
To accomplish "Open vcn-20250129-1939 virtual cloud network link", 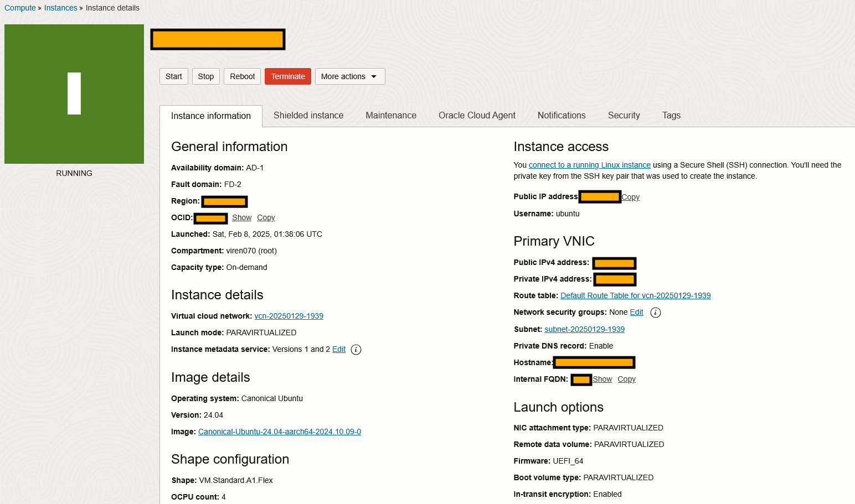I will (x=289, y=316).
